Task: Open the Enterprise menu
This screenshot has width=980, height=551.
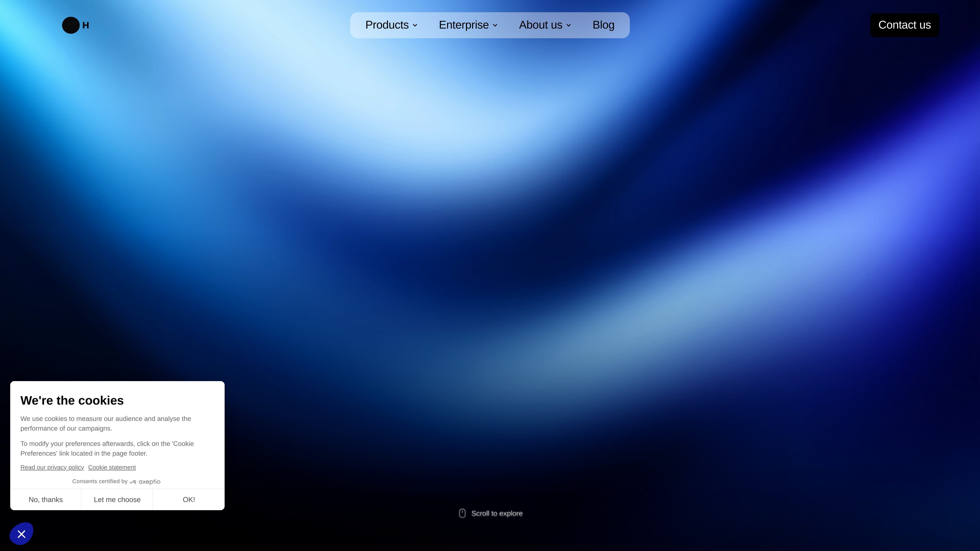Action: click(x=468, y=25)
